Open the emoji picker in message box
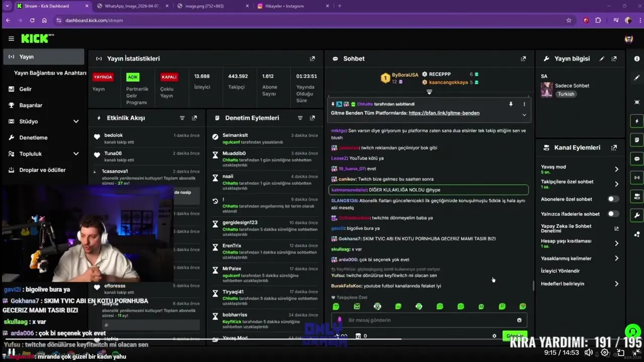644x362 pixels. pos(519,320)
